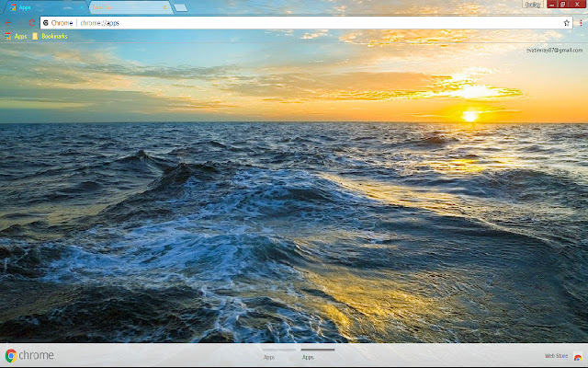
Task: Click the Chrome logo at bottom left
Action: click(29, 355)
